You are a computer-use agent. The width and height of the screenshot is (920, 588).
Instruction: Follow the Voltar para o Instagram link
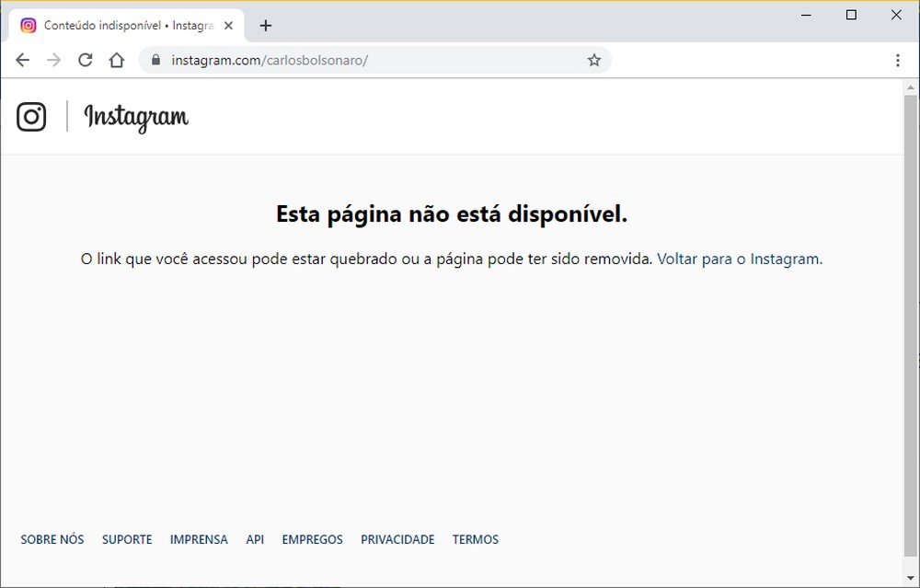pyautogui.click(x=740, y=259)
